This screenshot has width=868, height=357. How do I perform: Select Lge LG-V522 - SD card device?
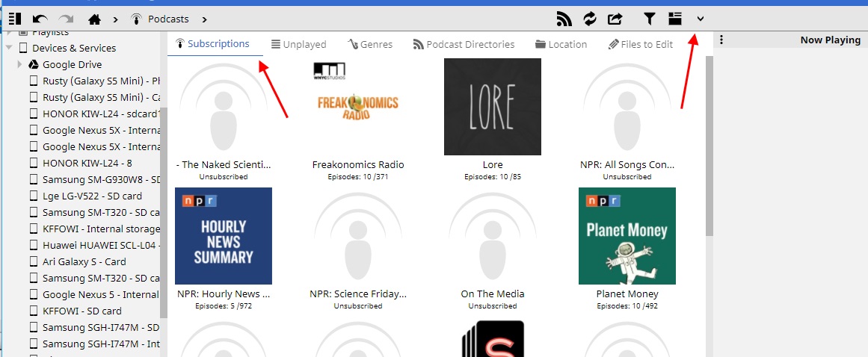coord(92,196)
